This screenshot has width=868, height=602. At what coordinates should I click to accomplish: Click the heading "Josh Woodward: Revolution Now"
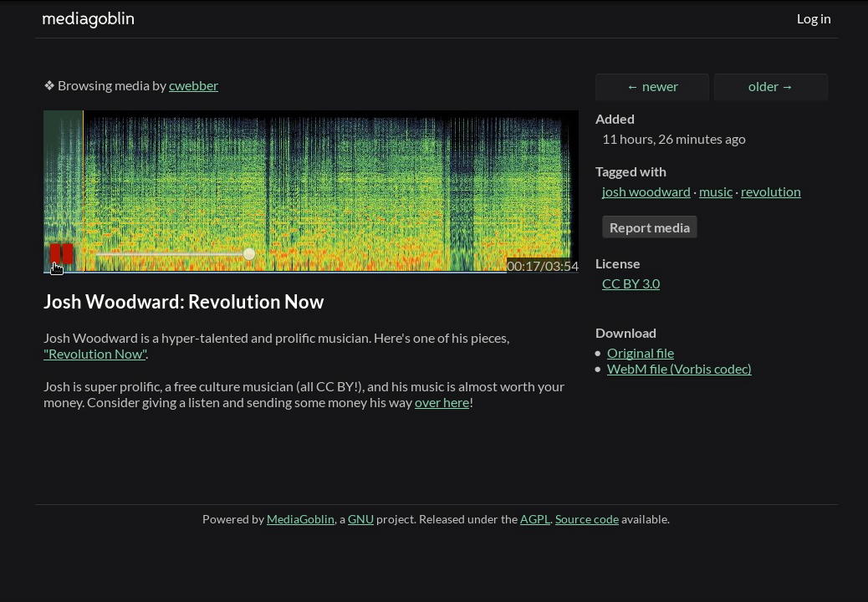click(x=184, y=302)
